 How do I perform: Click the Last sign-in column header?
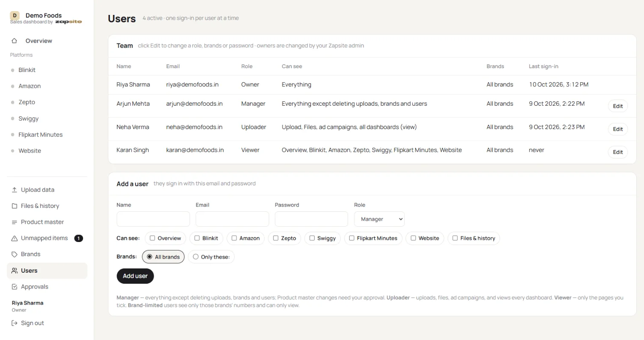tap(543, 66)
